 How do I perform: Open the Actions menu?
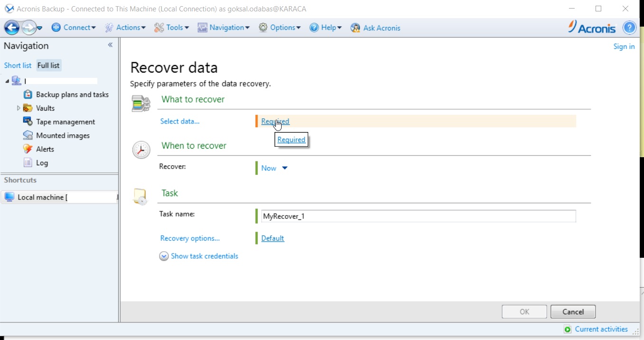pyautogui.click(x=125, y=28)
